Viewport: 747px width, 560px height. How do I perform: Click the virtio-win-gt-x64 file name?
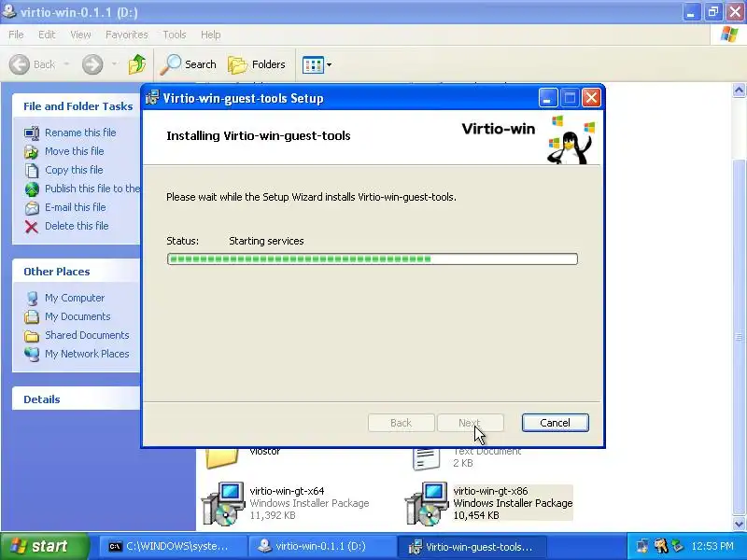tap(287, 491)
